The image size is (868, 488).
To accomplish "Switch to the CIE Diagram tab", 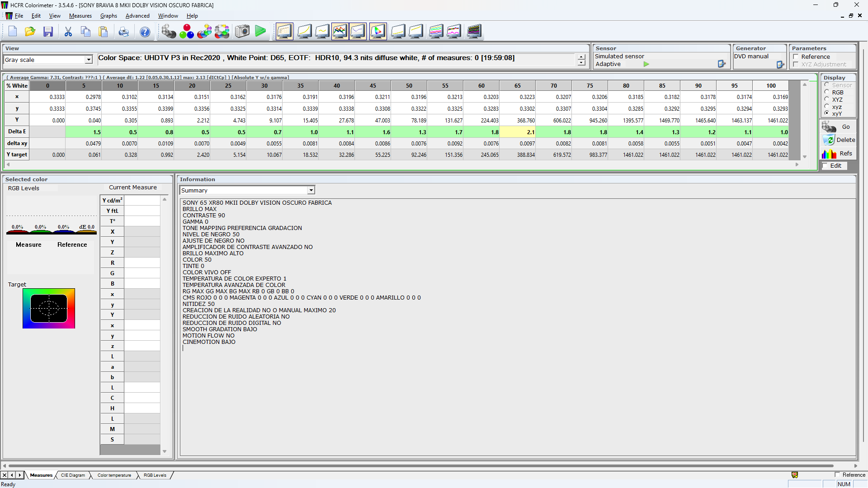I will click(x=73, y=475).
